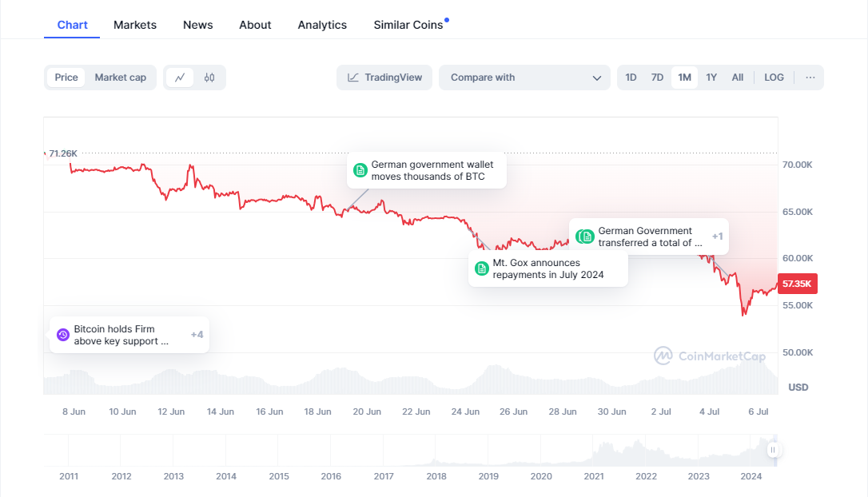This screenshot has height=497, width=868.
Task: Click the TradingView chart icon
Action: 353,78
